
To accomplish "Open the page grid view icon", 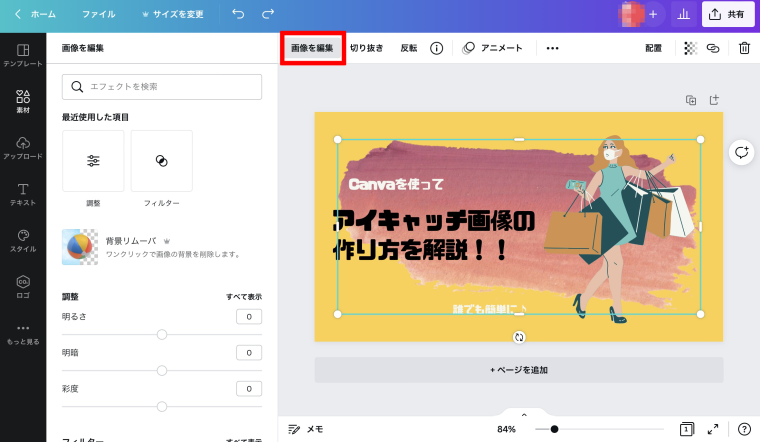I will click(687, 429).
